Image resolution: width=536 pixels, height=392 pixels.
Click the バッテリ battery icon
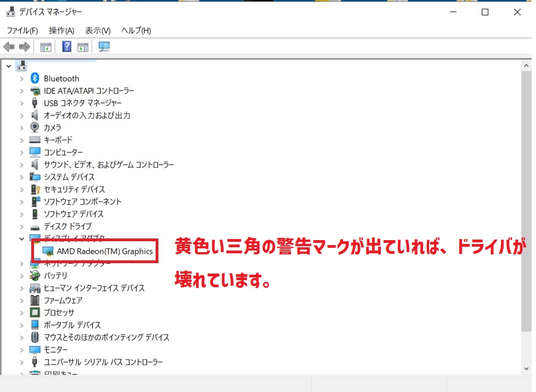35,275
